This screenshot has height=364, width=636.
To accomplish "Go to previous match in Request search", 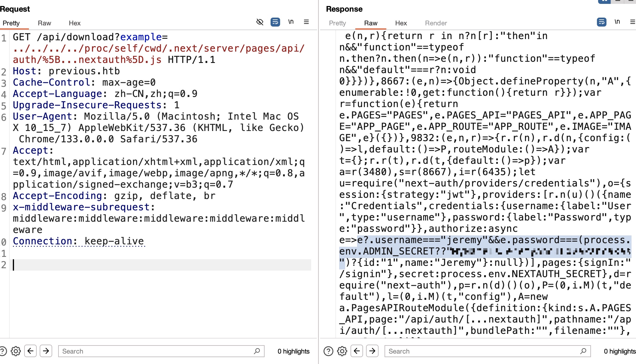I will coord(30,351).
